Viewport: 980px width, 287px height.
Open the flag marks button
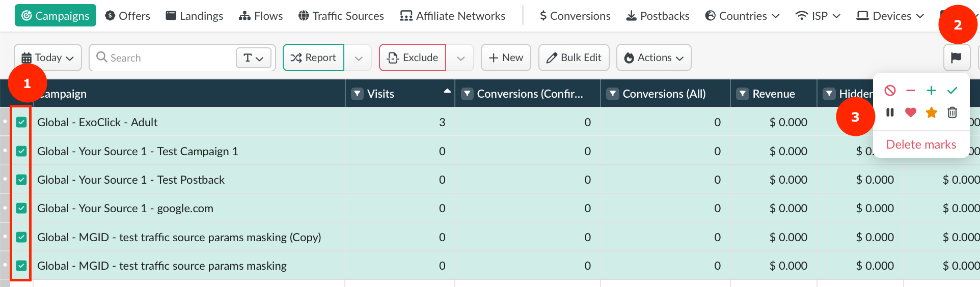(x=956, y=58)
